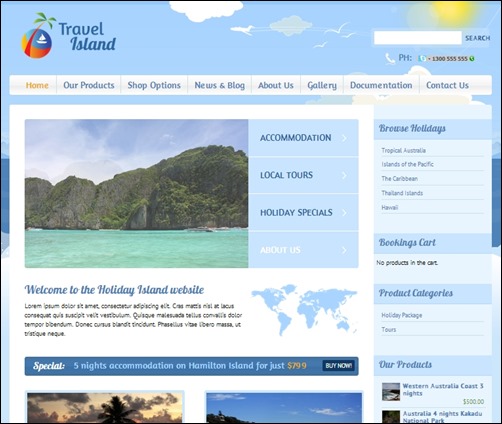Click the Search button
Screen dimensions: 502x424
coord(478,38)
